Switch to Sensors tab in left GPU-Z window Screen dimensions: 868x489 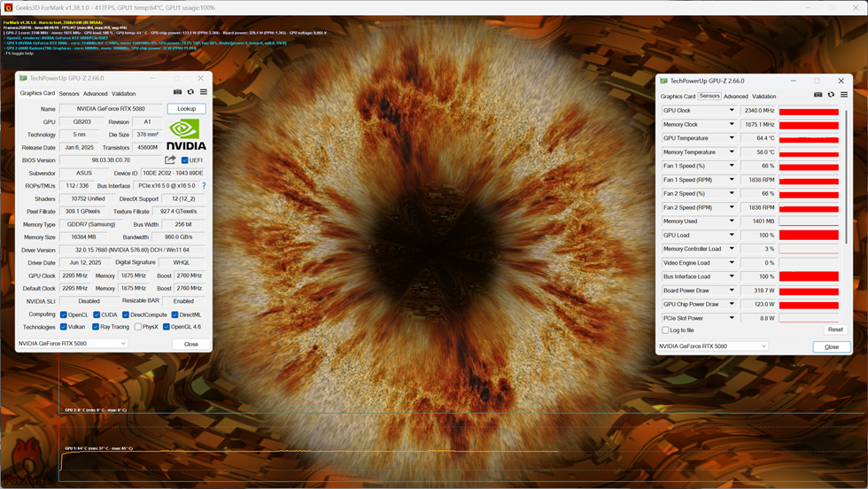(x=69, y=94)
